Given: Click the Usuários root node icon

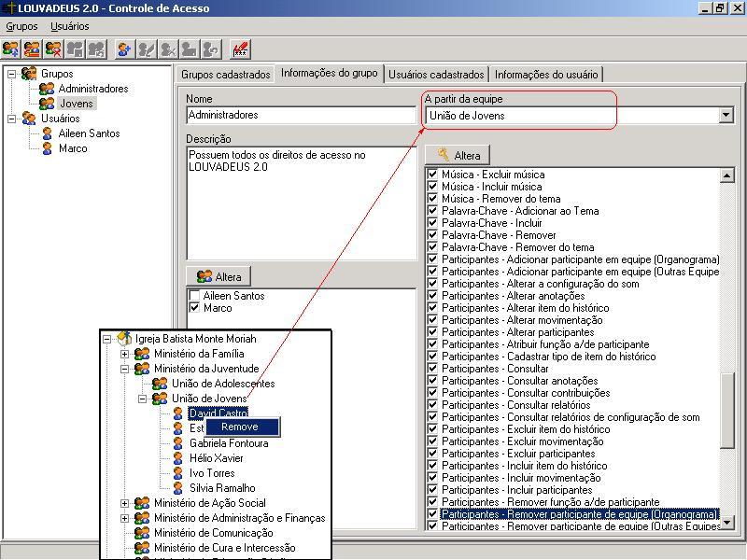Looking at the screenshot, I should 29,119.
